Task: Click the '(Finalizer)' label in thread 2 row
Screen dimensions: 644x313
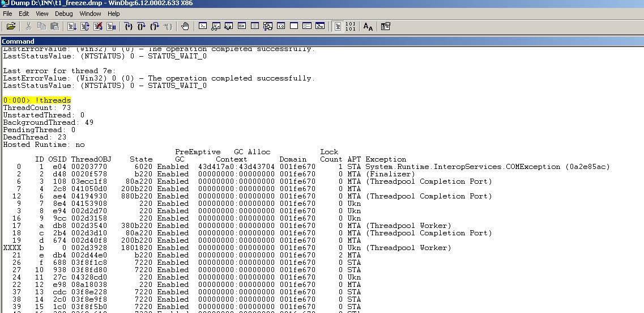Action: pos(390,174)
